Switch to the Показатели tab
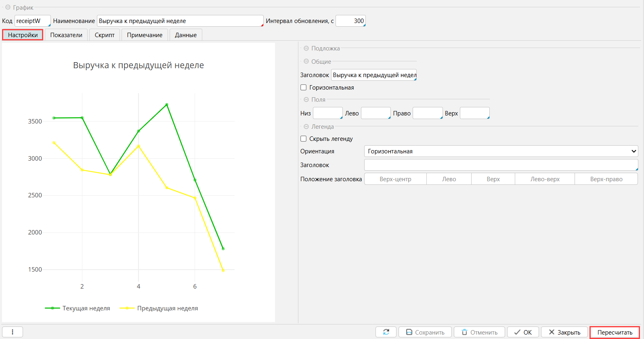The height and width of the screenshot is (339, 644). click(66, 35)
